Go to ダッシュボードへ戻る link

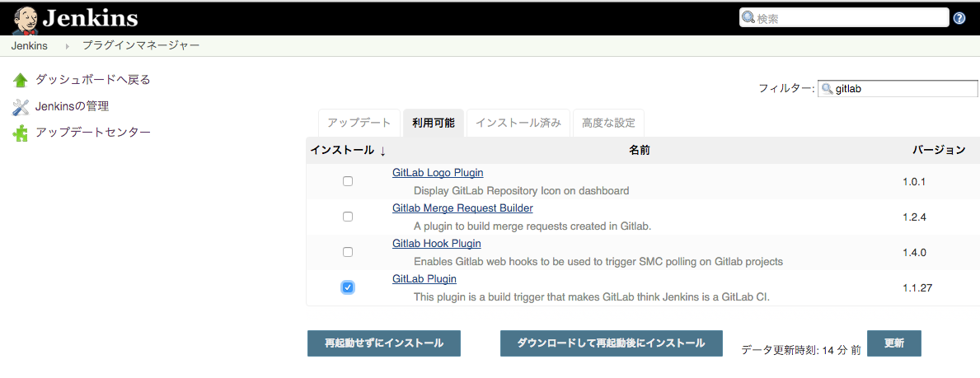point(92,80)
